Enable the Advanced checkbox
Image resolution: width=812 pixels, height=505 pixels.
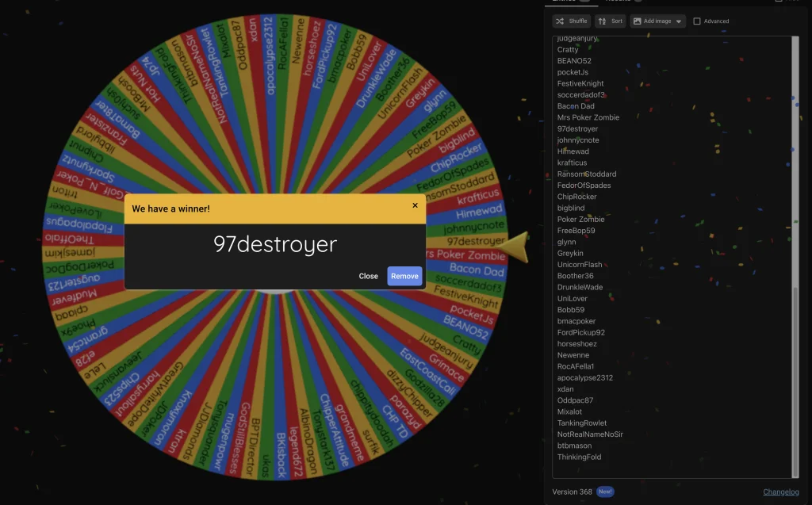click(x=697, y=21)
